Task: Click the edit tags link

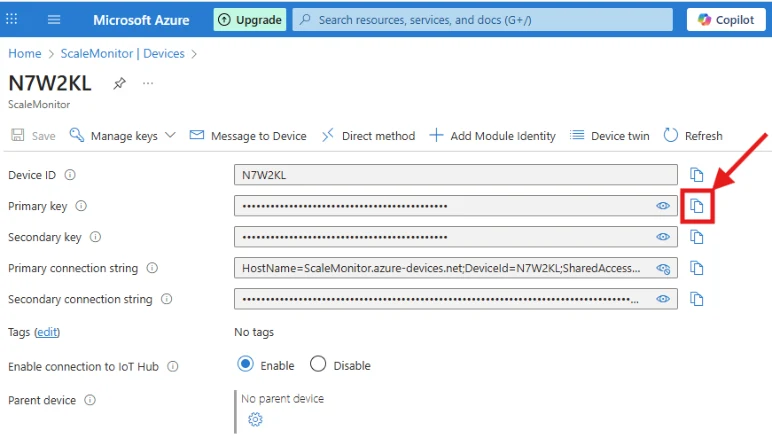Action: [47, 332]
